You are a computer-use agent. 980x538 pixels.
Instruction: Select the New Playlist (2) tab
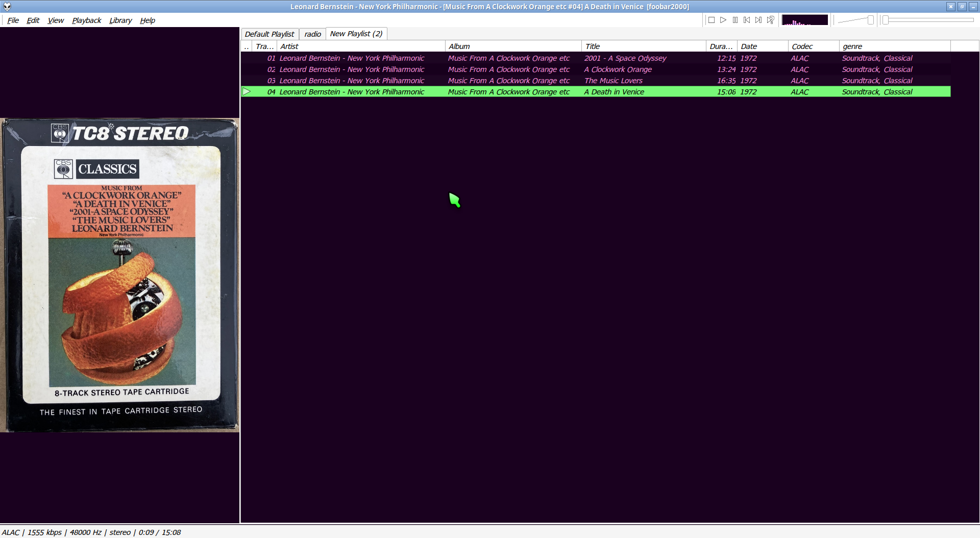356,34
